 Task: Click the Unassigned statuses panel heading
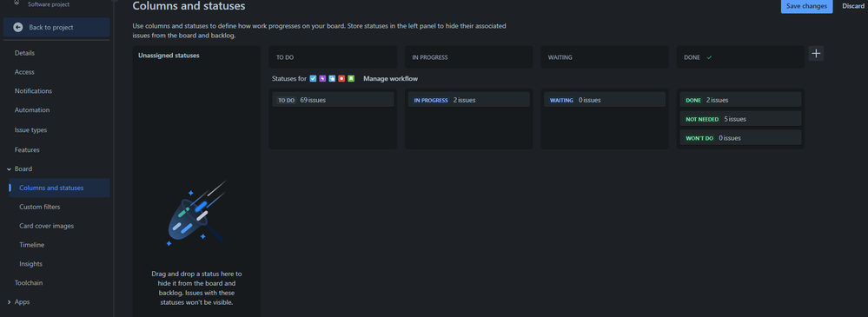tap(169, 56)
